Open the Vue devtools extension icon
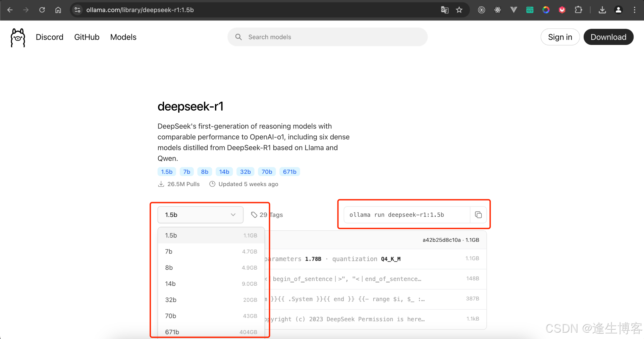Image resolution: width=644 pixels, height=339 pixels. click(x=514, y=10)
